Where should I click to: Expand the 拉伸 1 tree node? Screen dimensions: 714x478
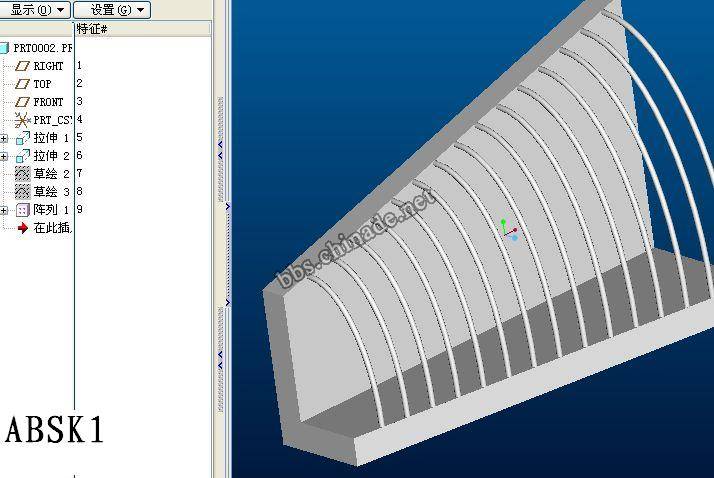(x=4, y=138)
